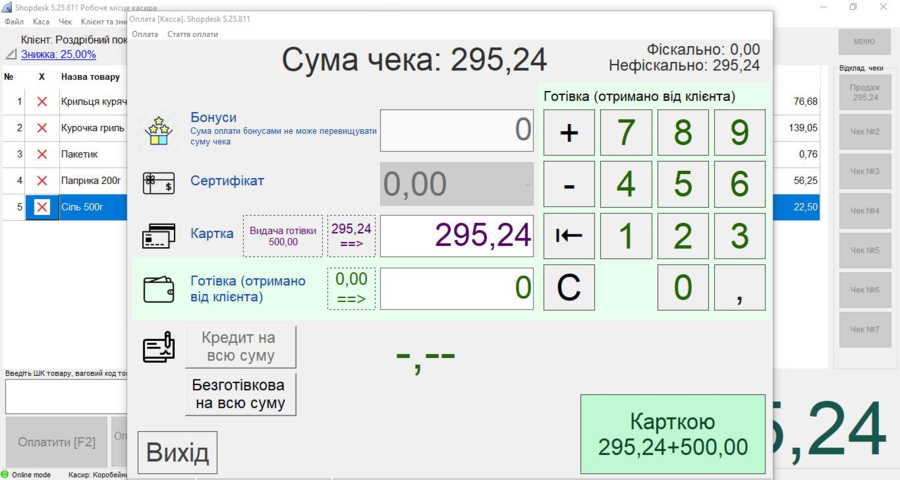Exit payment dialog with Вихід button
Viewport: 900px width, 480px height.
(x=178, y=453)
